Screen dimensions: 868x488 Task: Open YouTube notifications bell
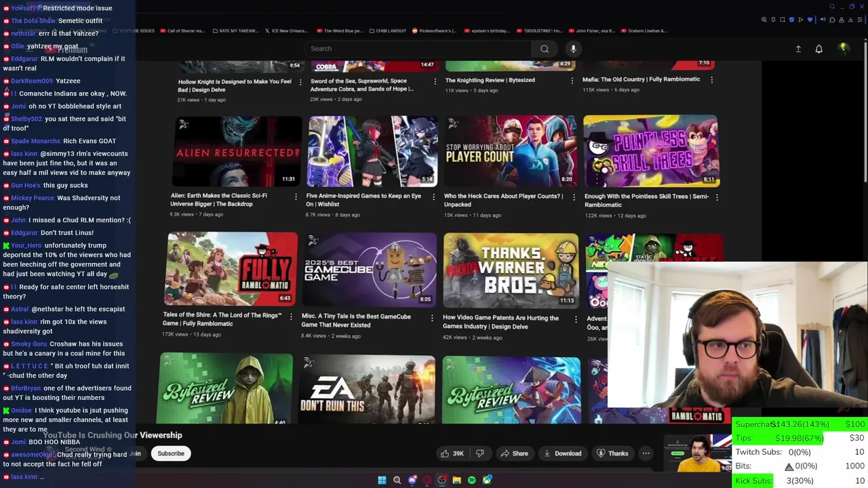click(x=818, y=49)
